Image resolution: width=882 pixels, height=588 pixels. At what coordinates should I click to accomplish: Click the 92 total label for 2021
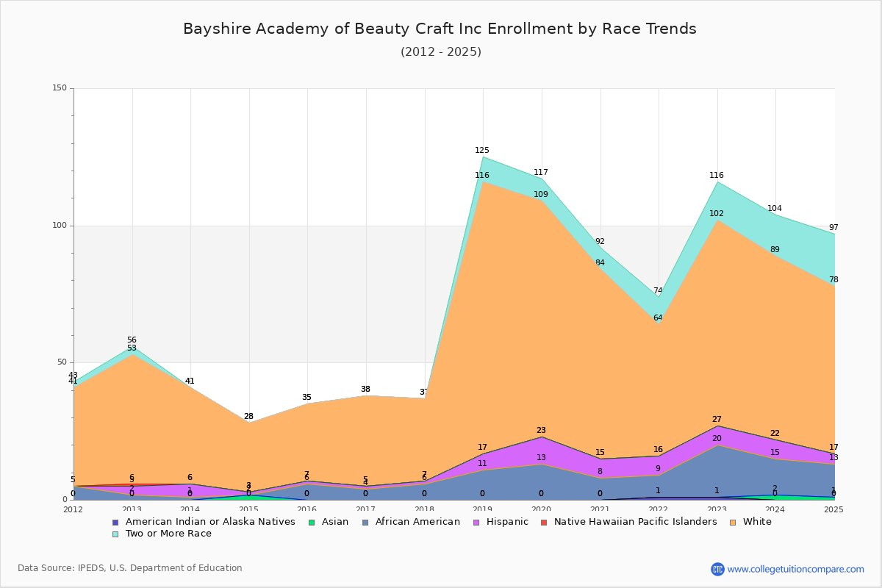point(600,242)
